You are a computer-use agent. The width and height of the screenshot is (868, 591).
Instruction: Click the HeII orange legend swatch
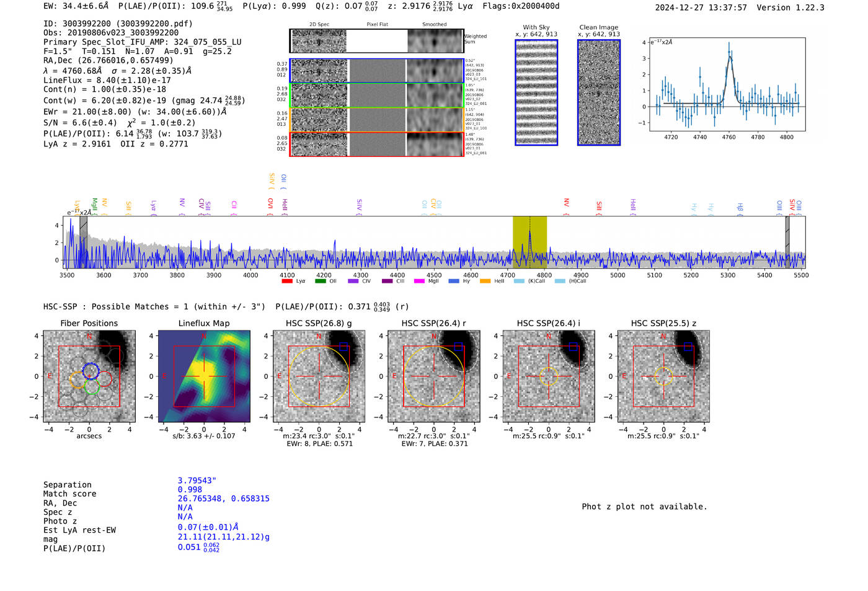485,281
